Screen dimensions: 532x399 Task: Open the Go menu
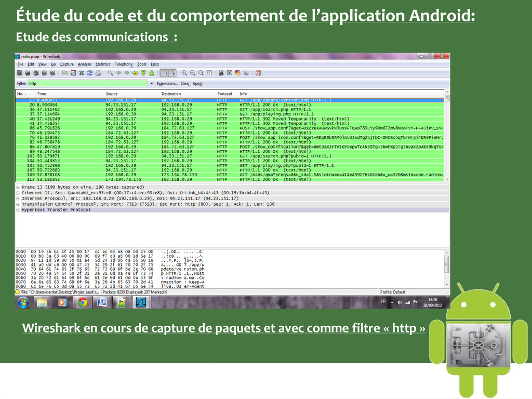click(54, 64)
